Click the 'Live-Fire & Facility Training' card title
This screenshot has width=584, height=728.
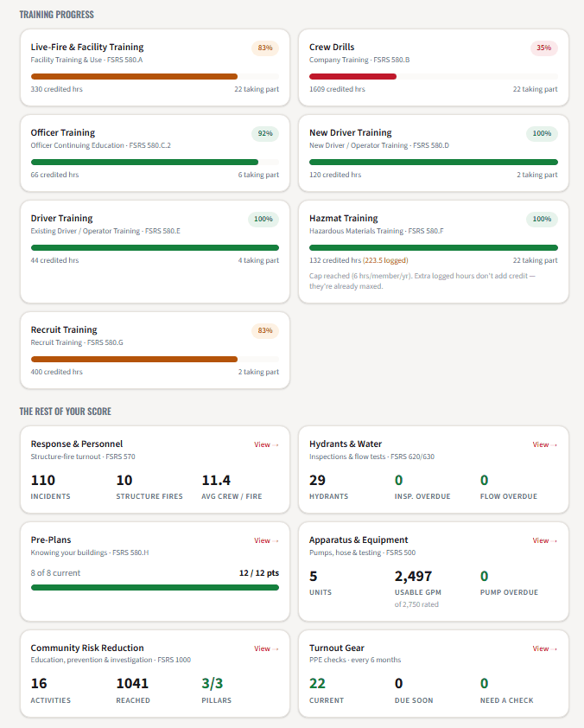pyautogui.click(x=87, y=47)
